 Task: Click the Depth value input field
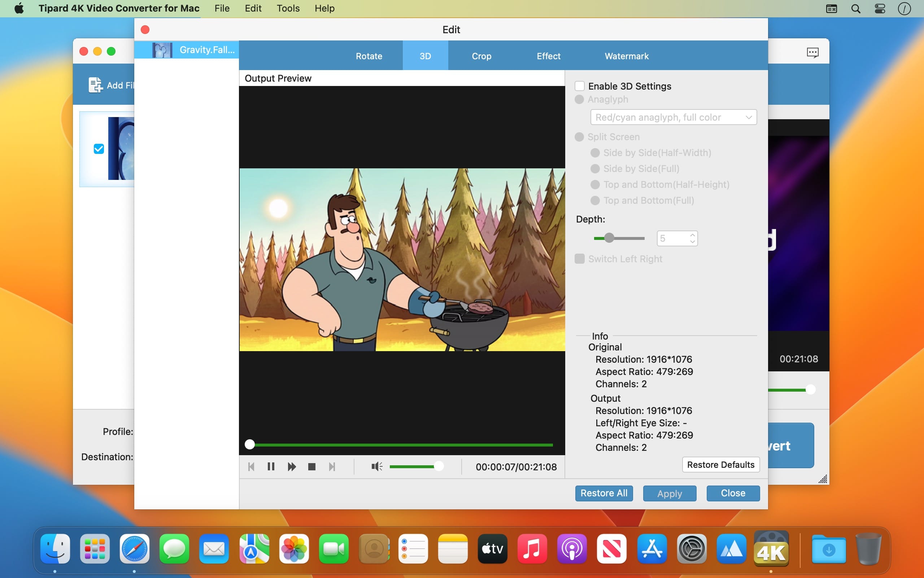pyautogui.click(x=673, y=238)
